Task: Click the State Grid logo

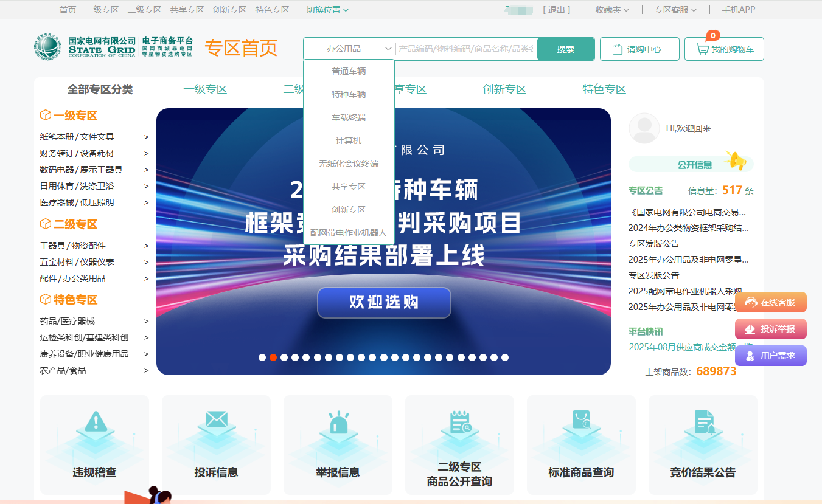Action: (x=47, y=49)
